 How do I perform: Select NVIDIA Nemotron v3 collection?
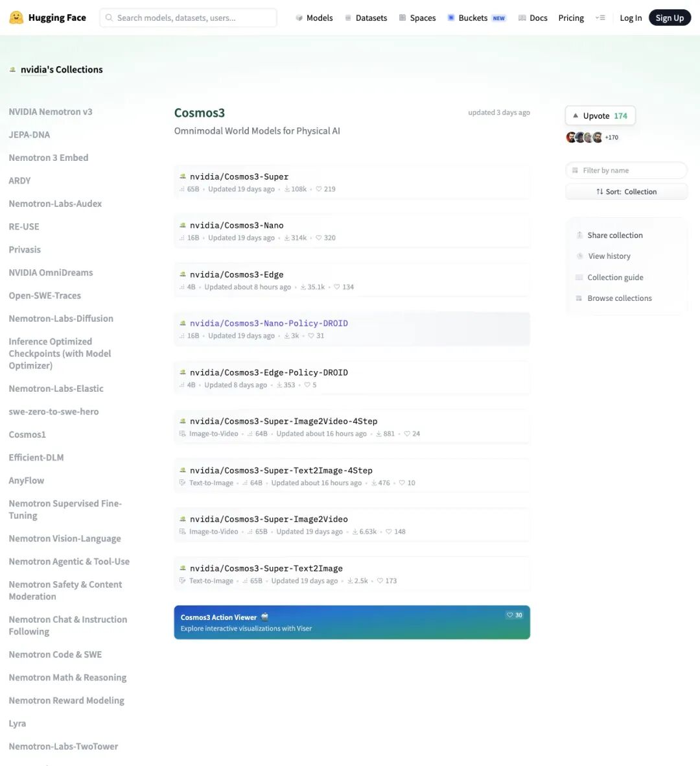pyautogui.click(x=51, y=112)
